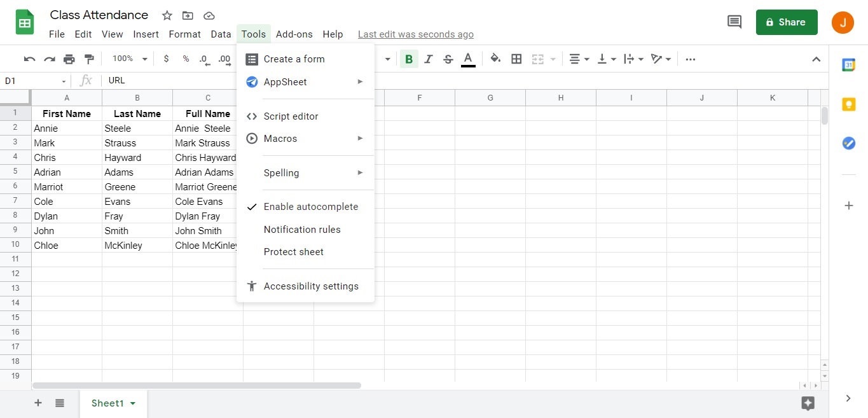Open the zoom level dropdown
The width and height of the screenshot is (868, 418).
coord(130,59)
